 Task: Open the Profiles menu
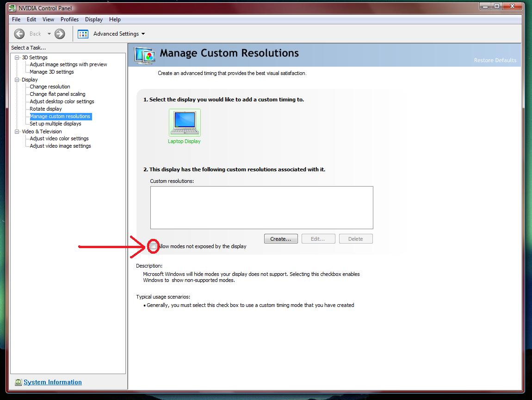[x=69, y=19]
